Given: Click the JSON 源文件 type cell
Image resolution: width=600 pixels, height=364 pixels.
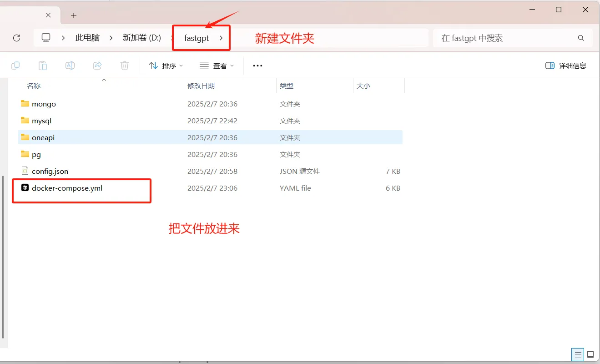Looking at the screenshot, I should 300,171.
